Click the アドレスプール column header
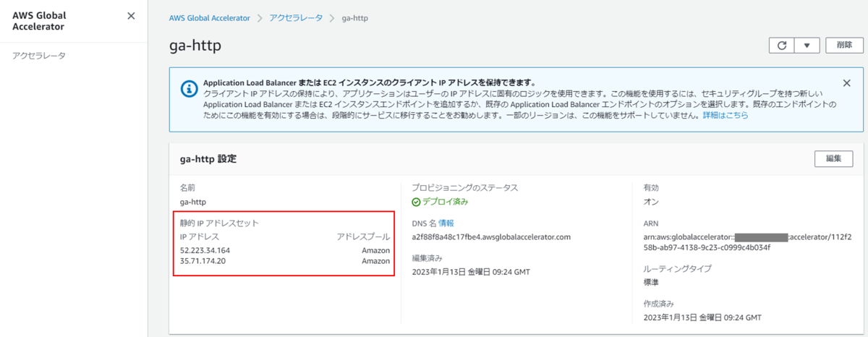Image resolution: width=868 pixels, height=337 pixels. [x=363, y=236]
